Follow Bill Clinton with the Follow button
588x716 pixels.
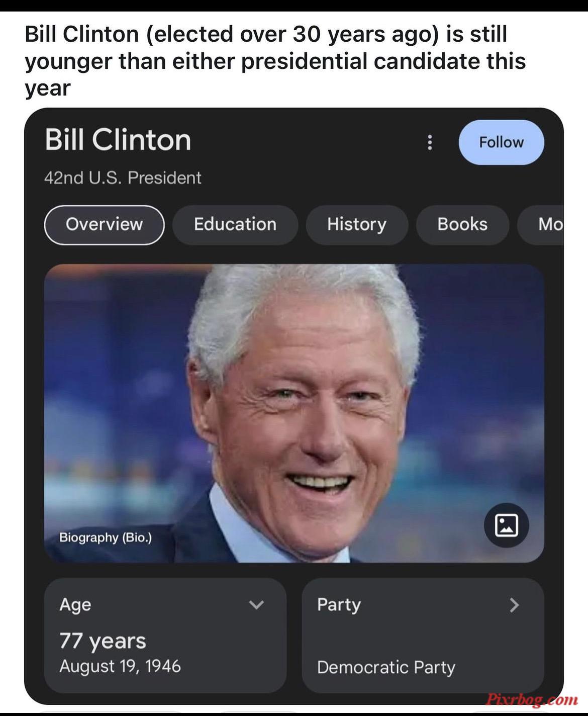(x=501, y=142)
